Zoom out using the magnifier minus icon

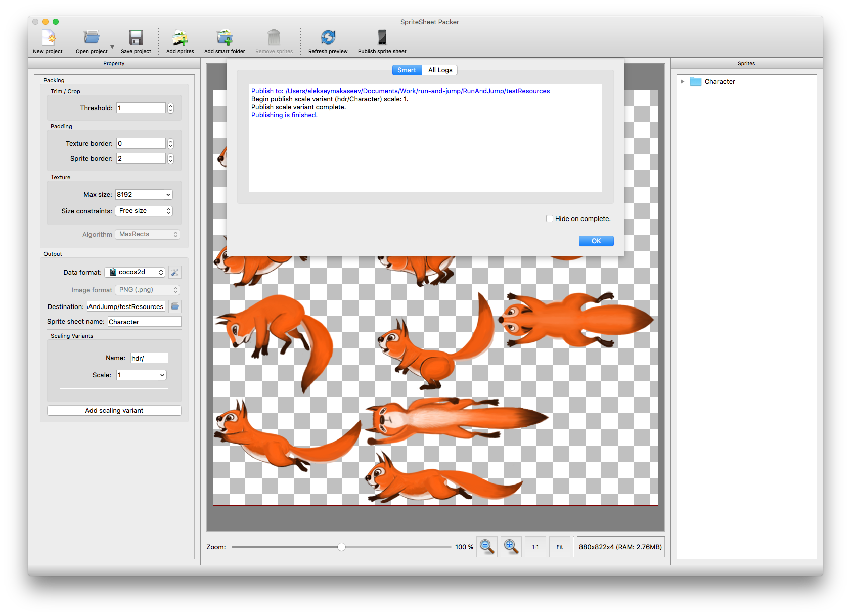[486, 547]
